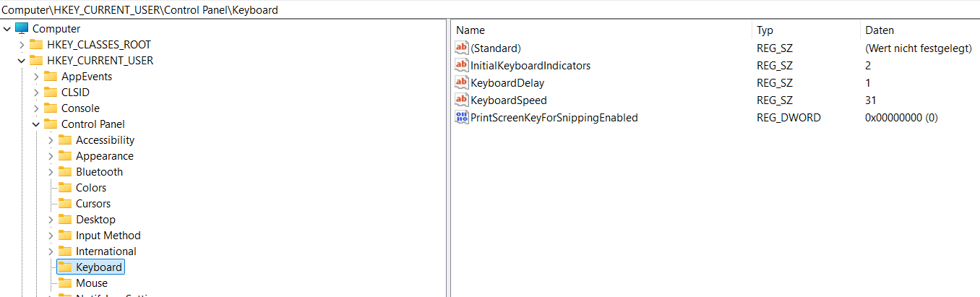
Task: Expand the Accessibility key
Action: coord(51,140)
